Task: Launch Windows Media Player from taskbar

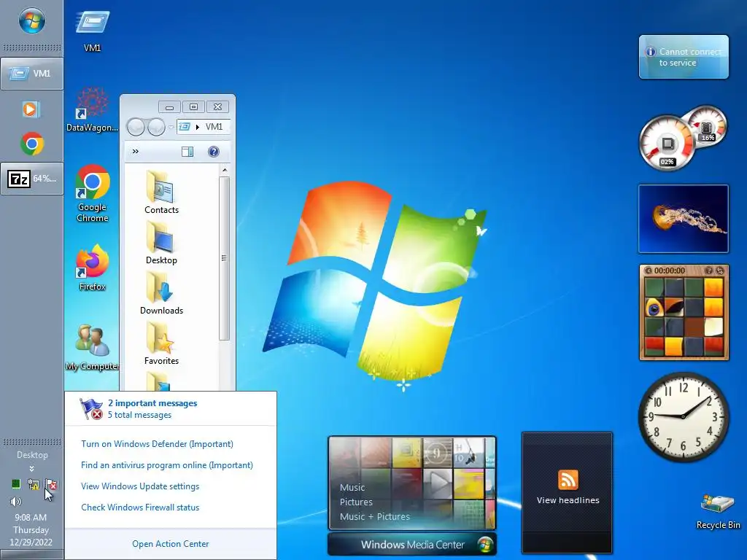Action: pyautogui.click(x=31, y=109)
